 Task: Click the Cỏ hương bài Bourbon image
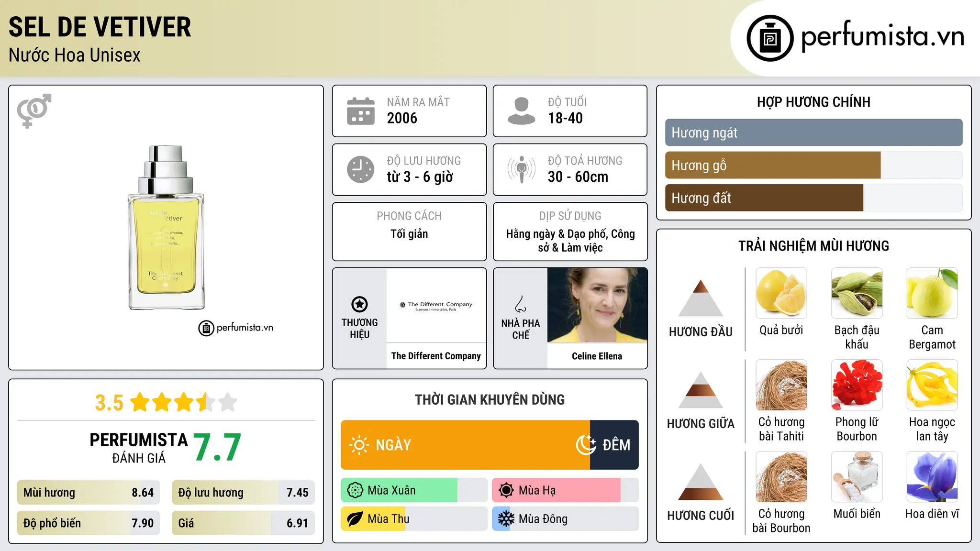click(x=781, y=477)
